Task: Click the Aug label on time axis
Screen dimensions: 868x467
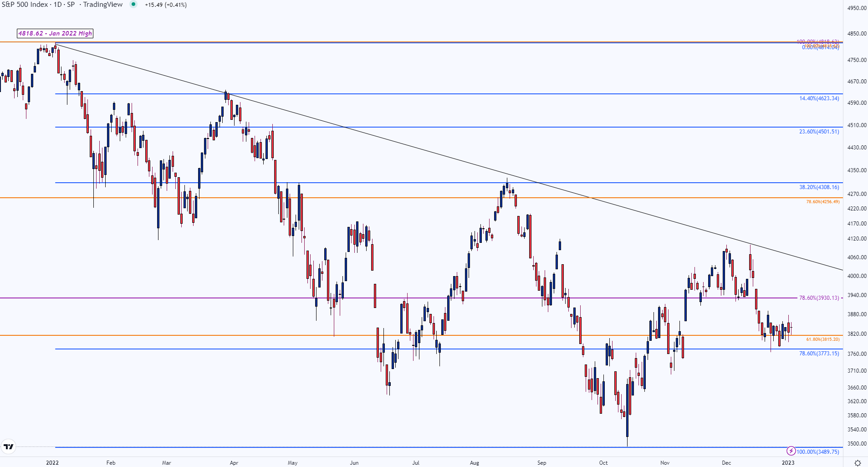Action: point(475,463)
